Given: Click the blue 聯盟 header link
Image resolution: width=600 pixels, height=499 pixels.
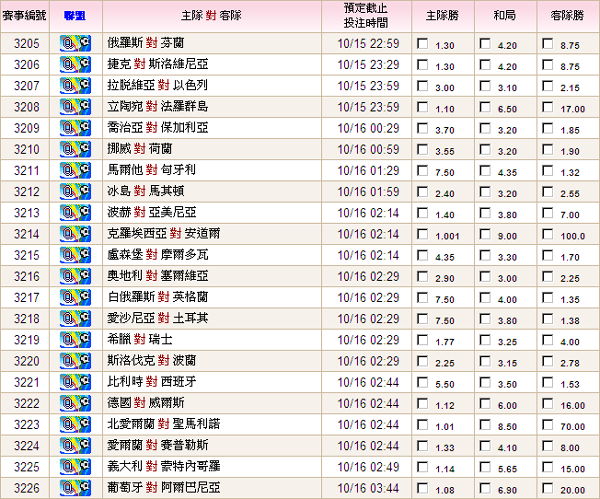Looking at the screenshot, I should pyautogui.click(x=75, y=16).
